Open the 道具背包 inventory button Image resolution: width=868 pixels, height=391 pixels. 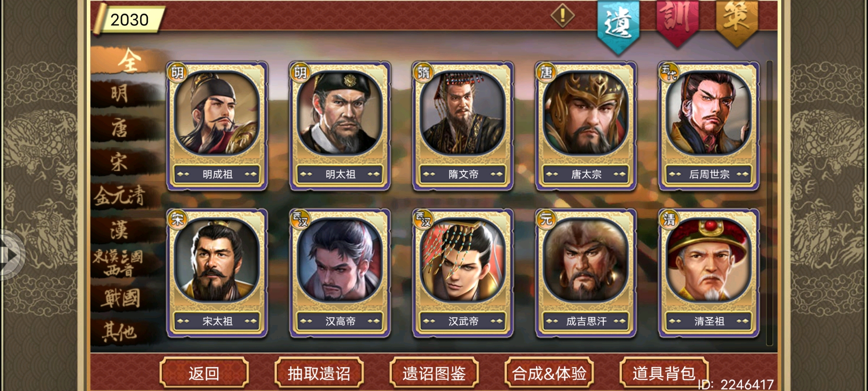pos(664,373)
